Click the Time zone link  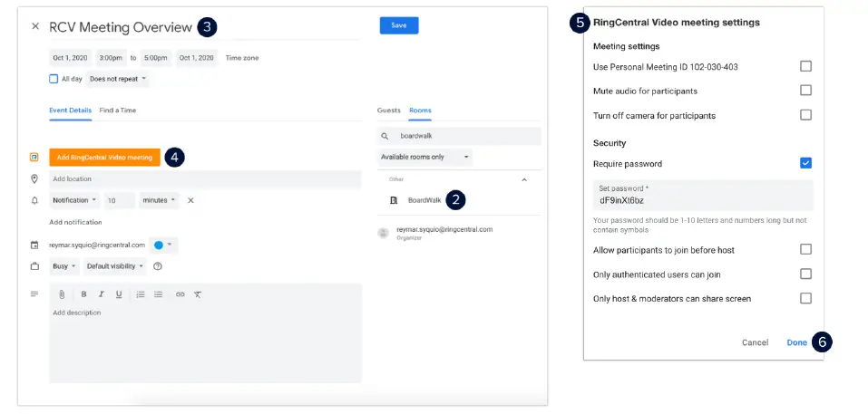pos(242,58)
